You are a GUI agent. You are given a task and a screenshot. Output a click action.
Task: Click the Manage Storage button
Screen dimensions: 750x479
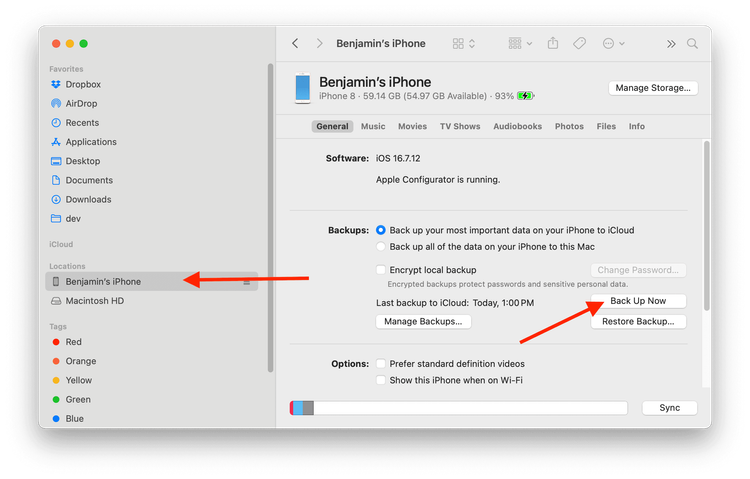(653, 88)
